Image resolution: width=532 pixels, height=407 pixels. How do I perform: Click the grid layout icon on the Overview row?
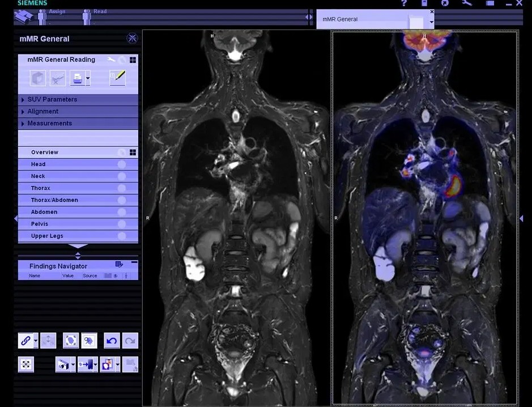tap(133, 152)
